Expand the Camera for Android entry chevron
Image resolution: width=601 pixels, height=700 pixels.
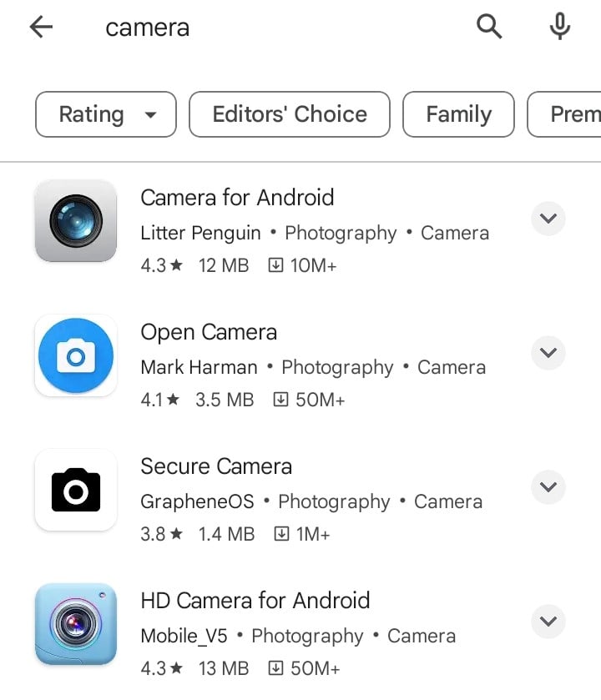point(548,219)
